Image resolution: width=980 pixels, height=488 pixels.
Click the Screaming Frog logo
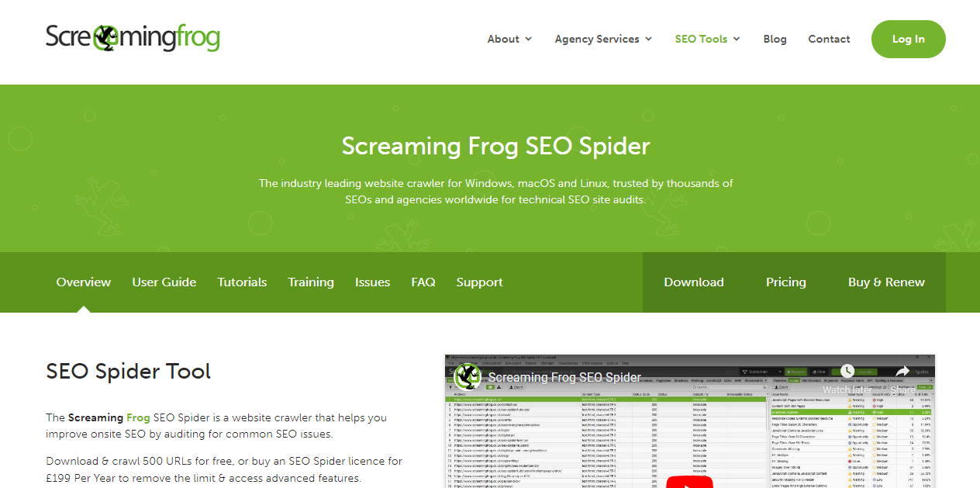(133, 37)
